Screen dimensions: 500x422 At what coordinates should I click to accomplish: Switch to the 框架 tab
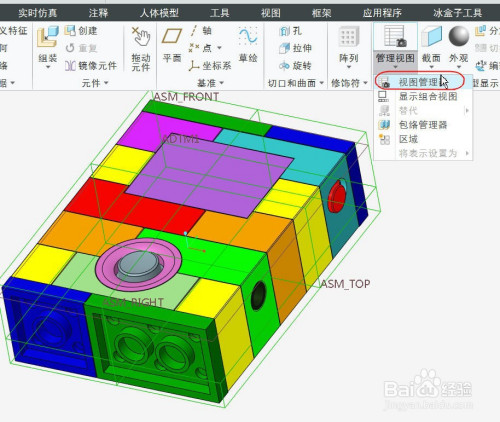pos(321,13)
